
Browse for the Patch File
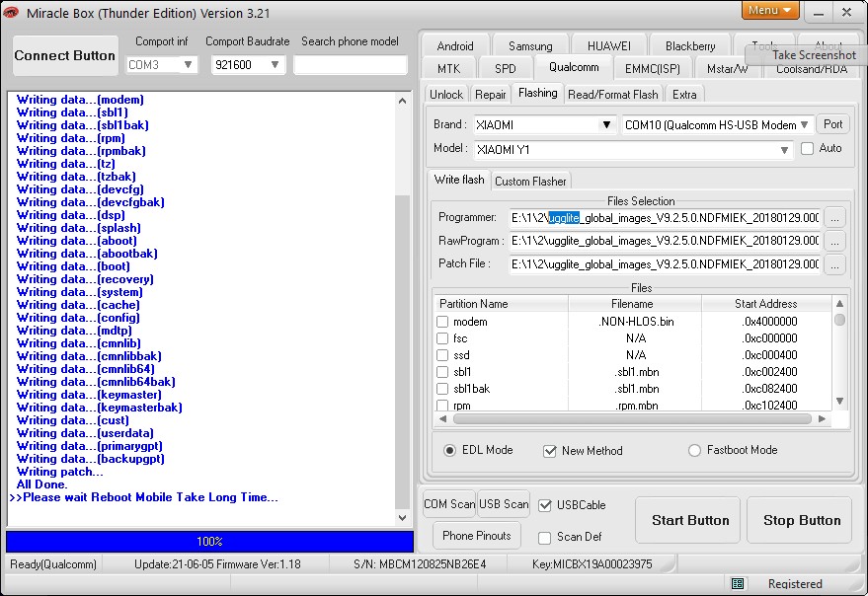pos(834,264)
